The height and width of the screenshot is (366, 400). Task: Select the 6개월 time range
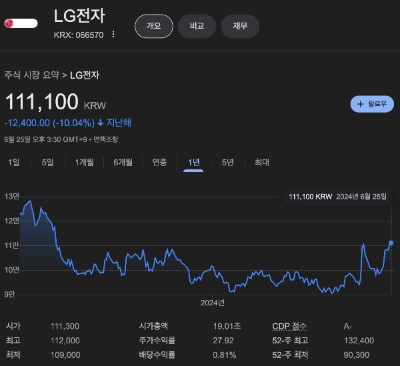[123, 162]
